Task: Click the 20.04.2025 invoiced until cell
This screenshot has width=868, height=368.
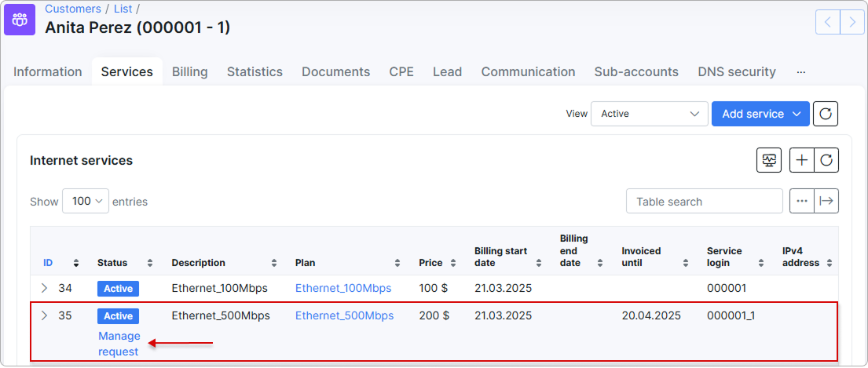Action: tap(651, 315)
